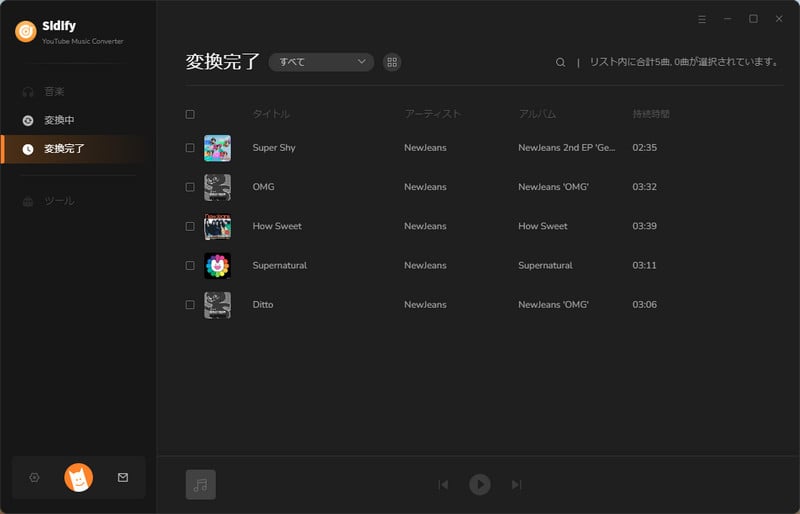Screen dimensions: 800x514
Task: Check the Supernatural row checkbox
Action: (190, 265)
